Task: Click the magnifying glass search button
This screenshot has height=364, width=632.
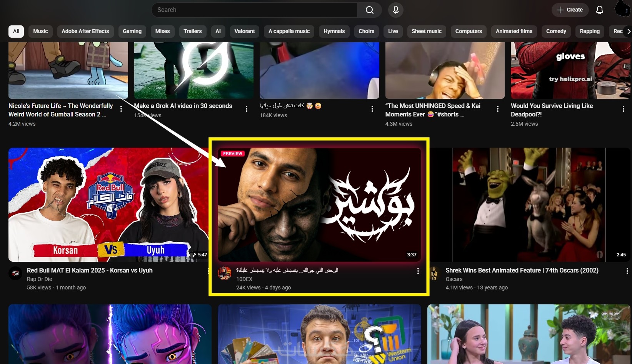Action: pos(369,10)
